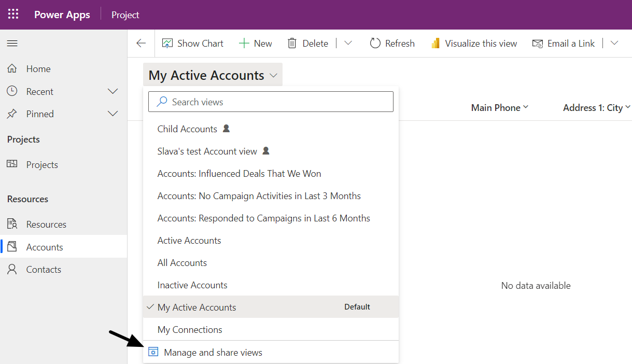Click the Recent clock icon
Screen dimensions: 632x364
(x=12, y=91)
